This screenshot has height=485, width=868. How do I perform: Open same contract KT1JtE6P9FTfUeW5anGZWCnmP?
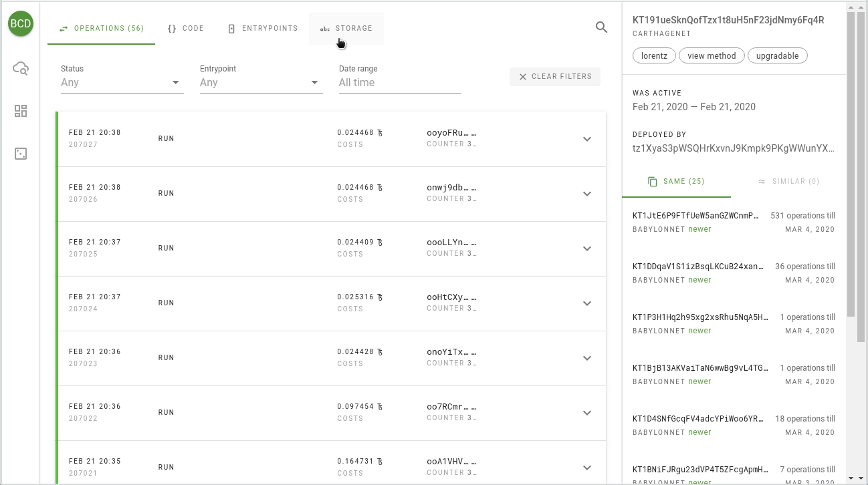pyautogui.click(x=695, y=216)
